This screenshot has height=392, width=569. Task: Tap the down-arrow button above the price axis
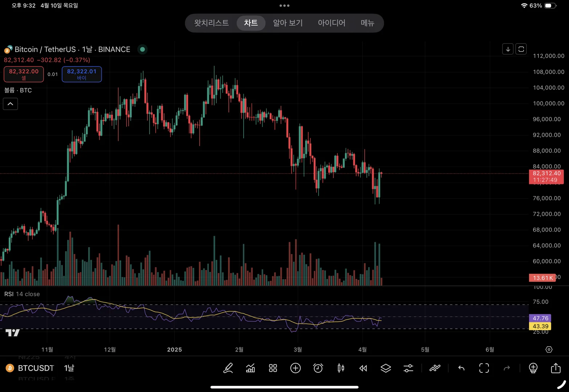(x=508, y=49)
